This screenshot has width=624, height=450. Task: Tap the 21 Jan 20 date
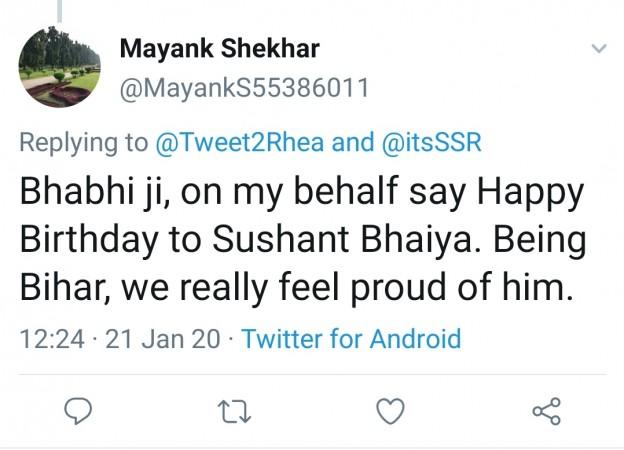[162, 339]
